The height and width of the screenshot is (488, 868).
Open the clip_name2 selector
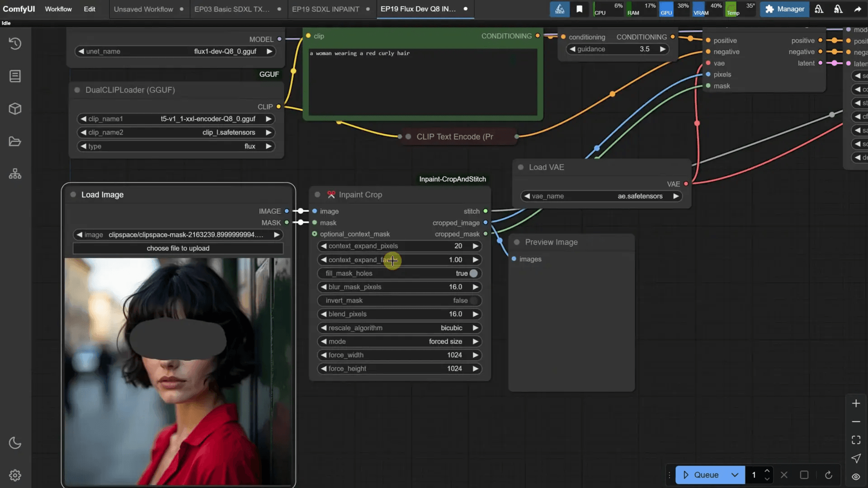pos(175,132)
